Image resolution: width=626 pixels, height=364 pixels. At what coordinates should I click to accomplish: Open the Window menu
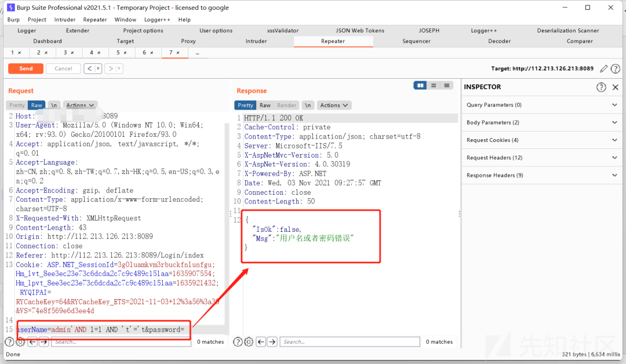(x=125, y=20)
